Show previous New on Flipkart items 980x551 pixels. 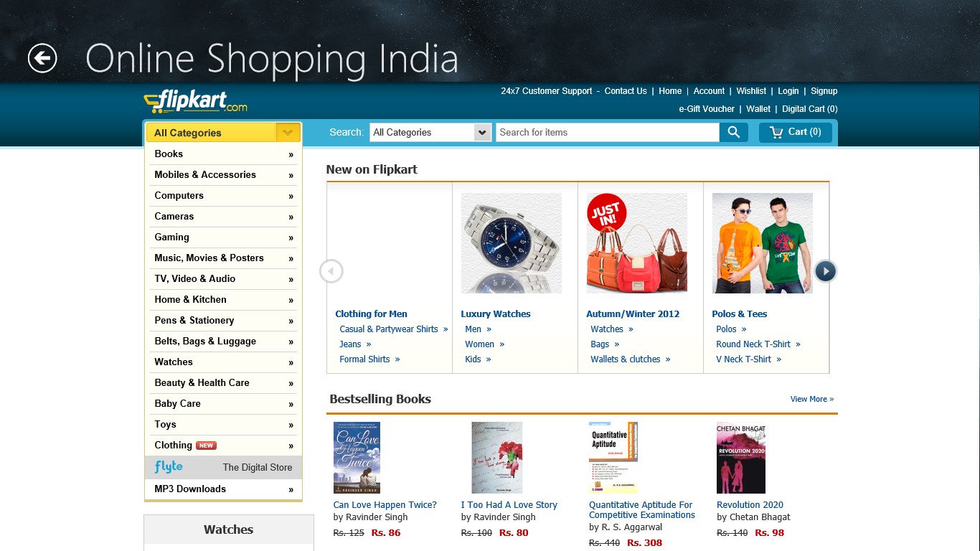point(331,271)
